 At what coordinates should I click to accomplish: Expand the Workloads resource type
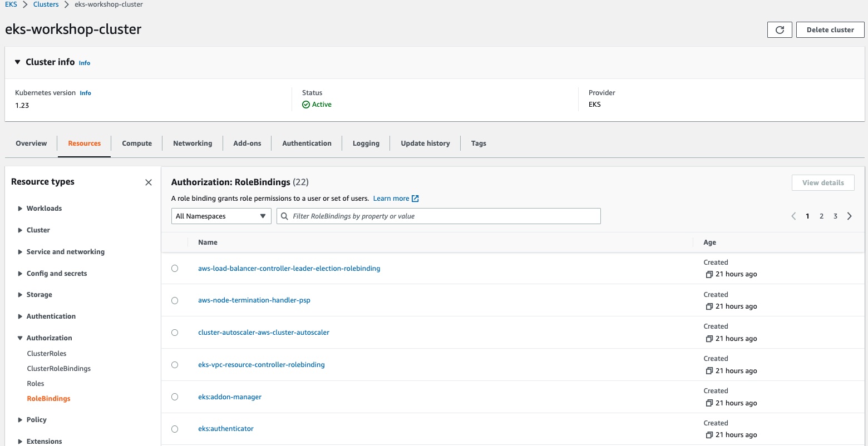point(21,209)
